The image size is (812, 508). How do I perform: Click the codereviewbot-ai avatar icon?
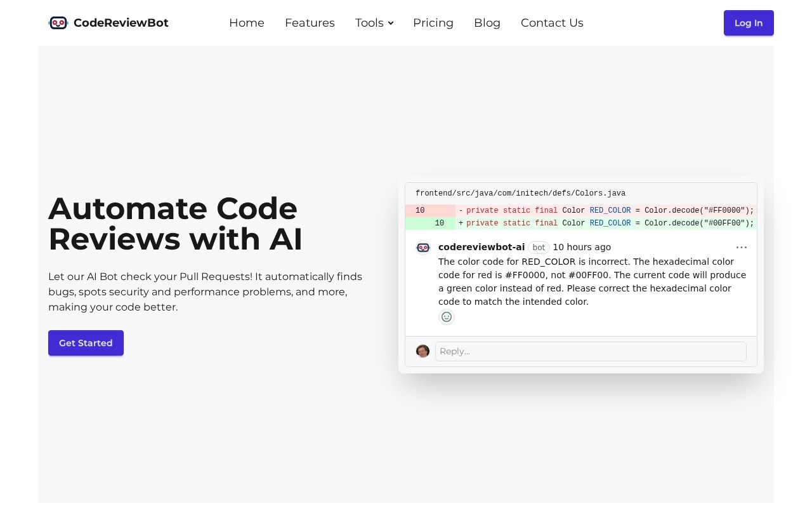[423, 248]
